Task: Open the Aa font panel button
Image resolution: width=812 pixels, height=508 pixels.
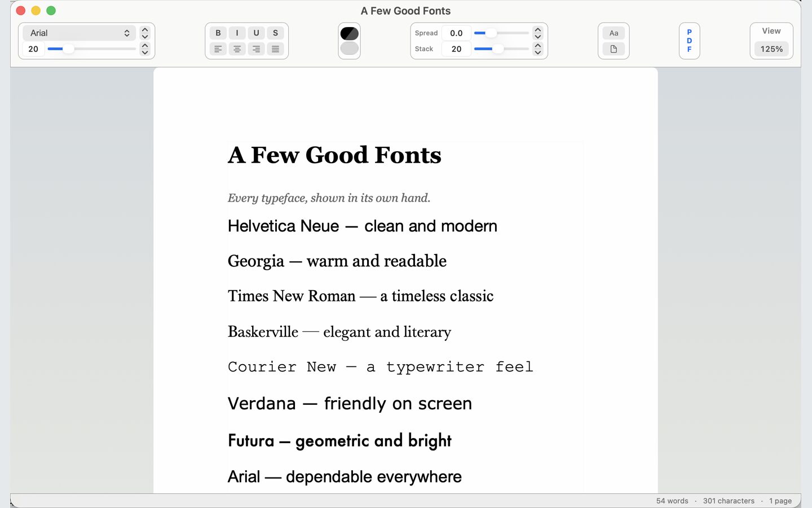Action: [x=614, y=33]
